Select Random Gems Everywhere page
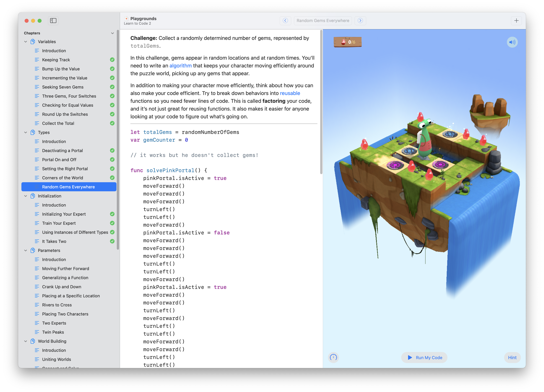Screen dimensions: 544x392 point(69,187)
